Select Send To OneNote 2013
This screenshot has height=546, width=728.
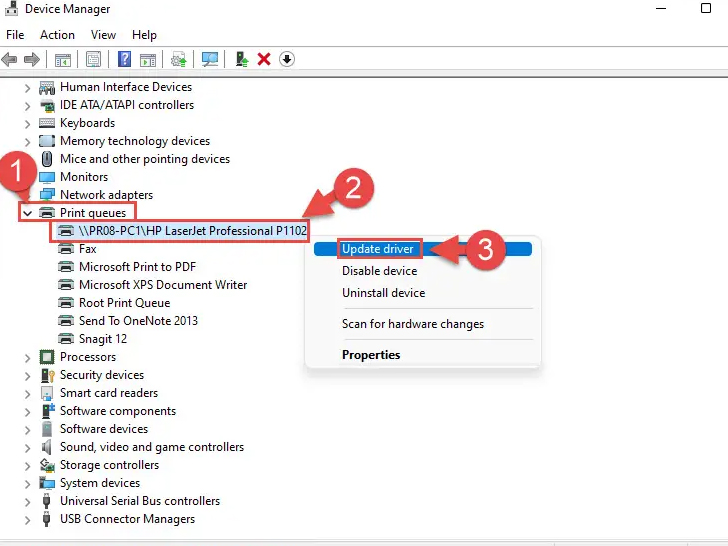click(138, 321)
